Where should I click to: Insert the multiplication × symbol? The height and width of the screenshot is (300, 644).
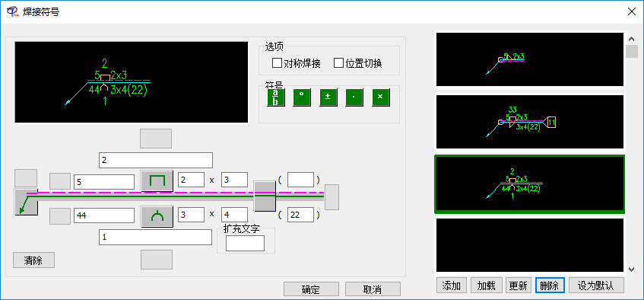tap(381, 97)
